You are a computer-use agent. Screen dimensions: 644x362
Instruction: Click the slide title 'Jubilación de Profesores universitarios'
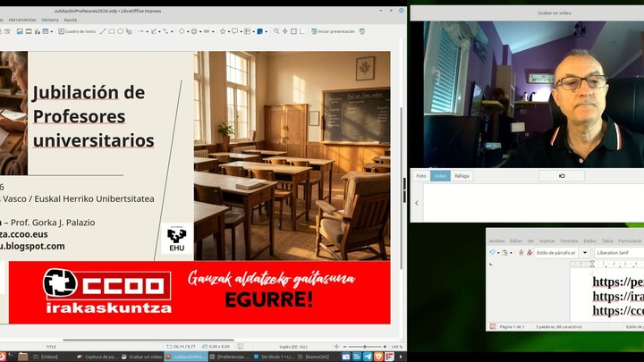(93, 116)
